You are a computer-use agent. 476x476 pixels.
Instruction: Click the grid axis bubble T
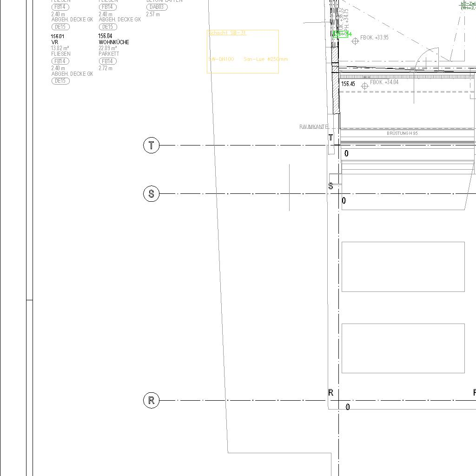point(151,145)
